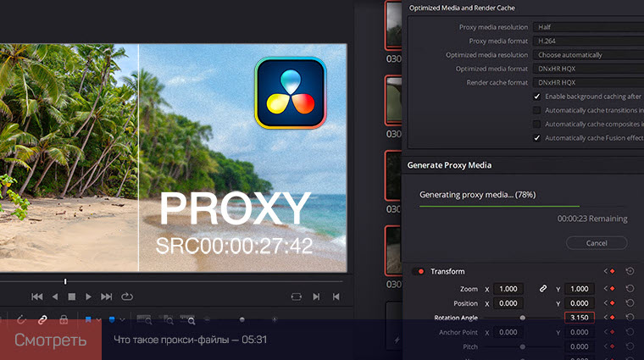
Task: Select the Optimized Media and Render Cache heading
Action: click(x=462, y=8)
